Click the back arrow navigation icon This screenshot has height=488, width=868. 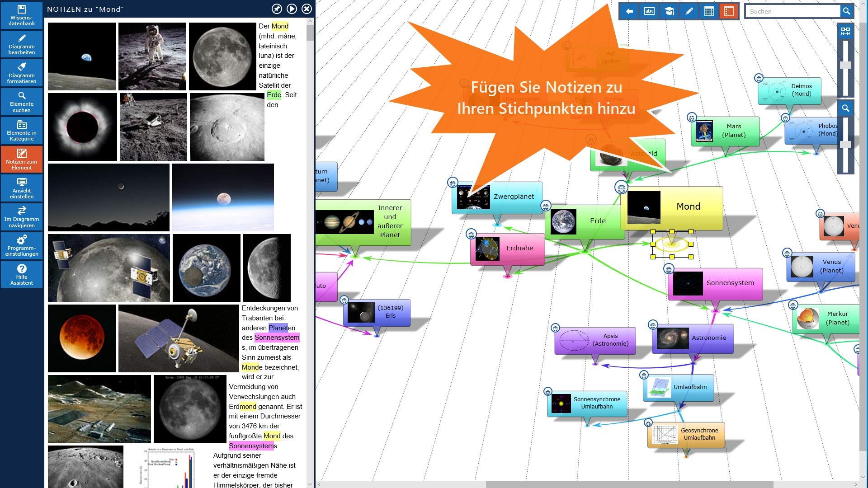pyautogui.click(x=630, y=11)
